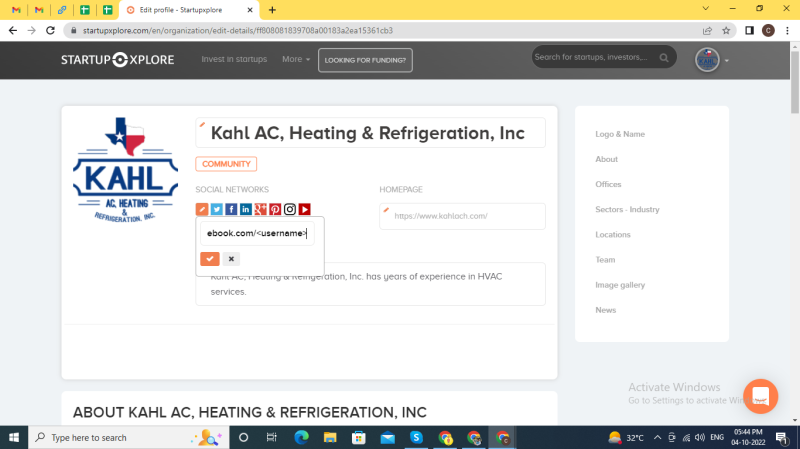Open Task View on the taskbar
This screenshot has height=449, width=800.
tap(272, 437)
